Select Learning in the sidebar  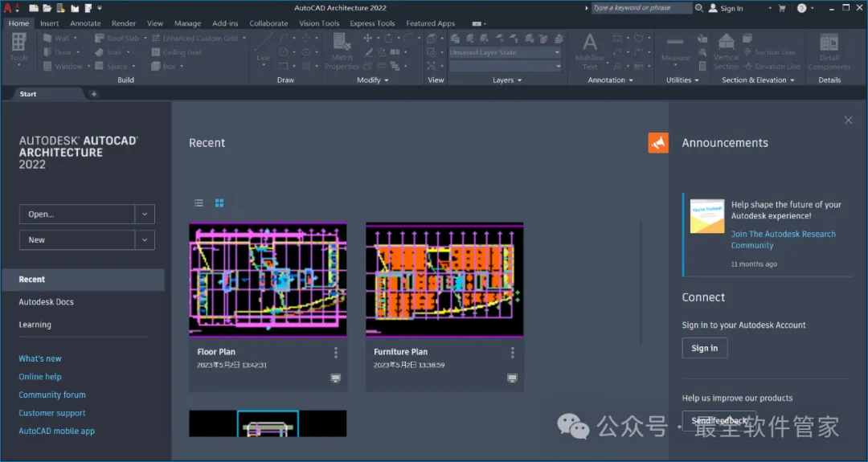[35, 325]
